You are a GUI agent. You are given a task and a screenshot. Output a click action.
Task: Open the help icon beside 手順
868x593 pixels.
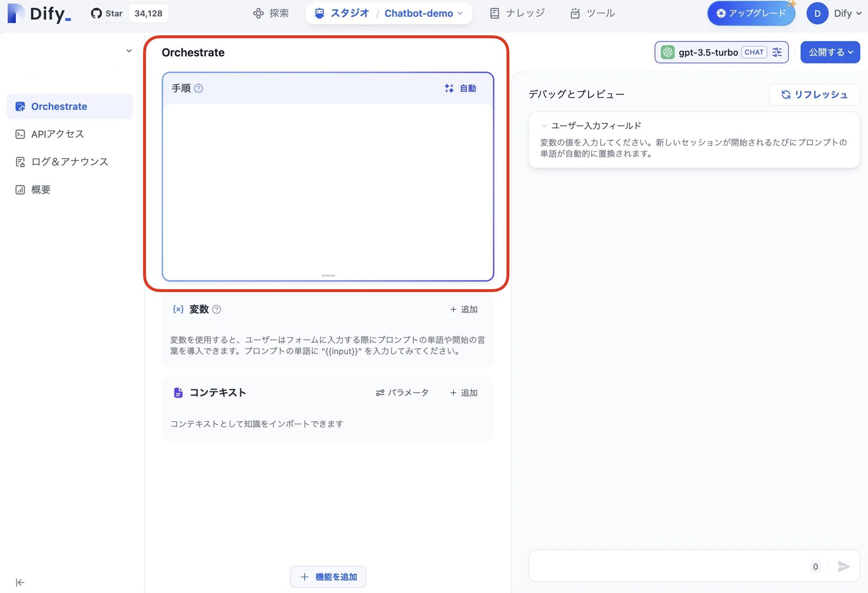coord(199,88)
